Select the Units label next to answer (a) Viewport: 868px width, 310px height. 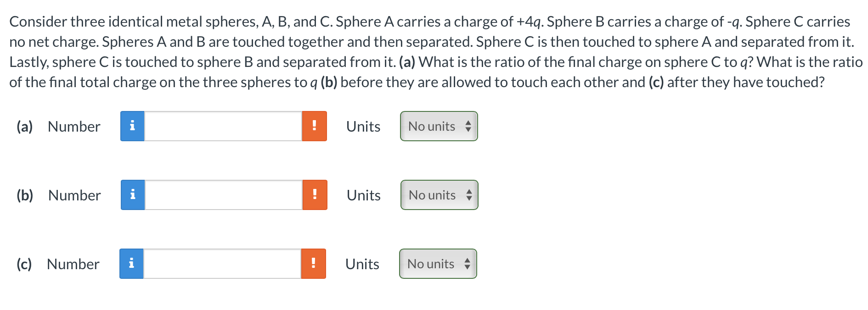[x=363, y=126]
